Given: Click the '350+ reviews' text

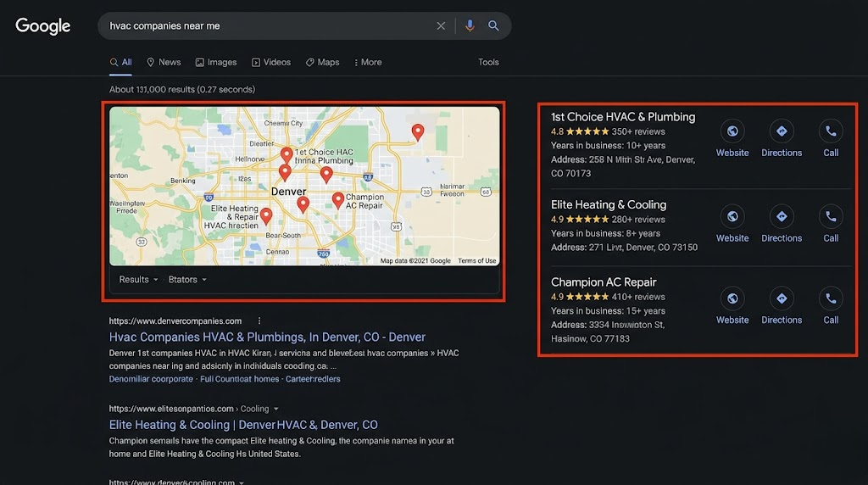Looking at the screenshot, I should click(x=638, y=131).
